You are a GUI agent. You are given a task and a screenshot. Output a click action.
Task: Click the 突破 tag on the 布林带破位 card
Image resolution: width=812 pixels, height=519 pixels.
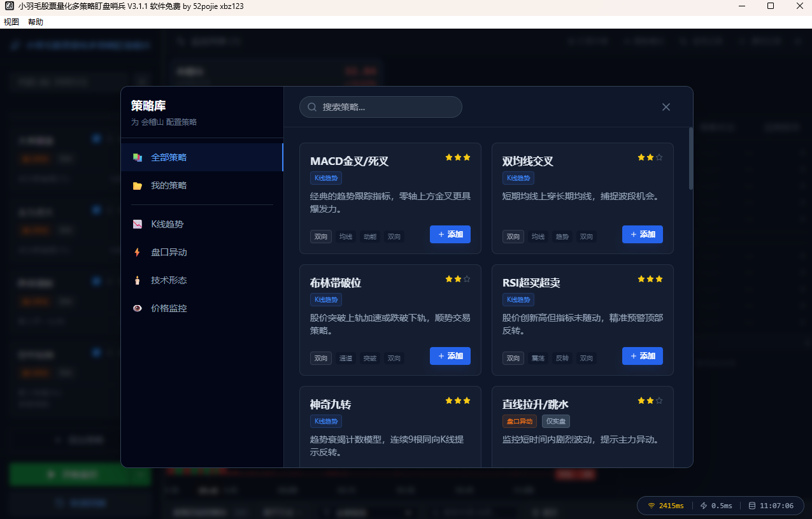370,359
